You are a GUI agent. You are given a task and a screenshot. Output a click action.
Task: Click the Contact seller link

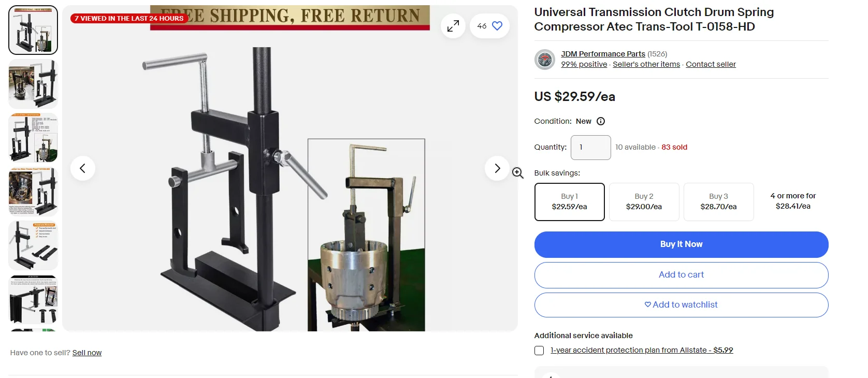711,64
